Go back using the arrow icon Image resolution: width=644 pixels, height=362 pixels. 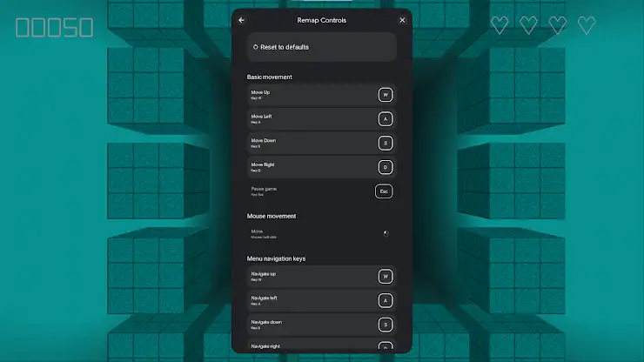(242, 20)
